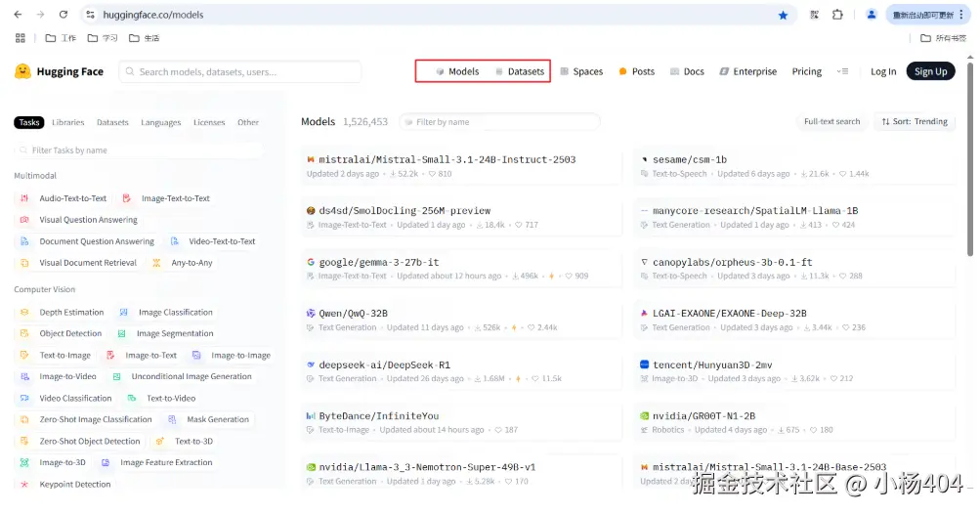Click the Object Detection task icon
980x514 pixels.
(24, 333)
